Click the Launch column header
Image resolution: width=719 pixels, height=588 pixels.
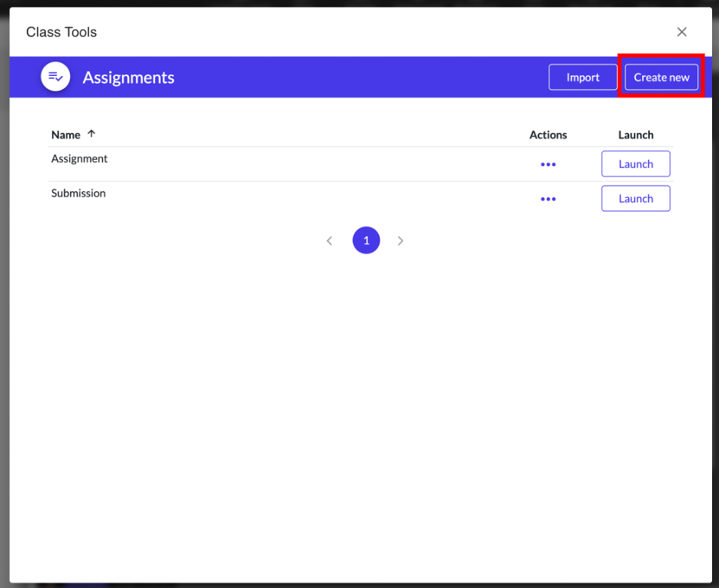pyautogui.click(x=635, y=135)
